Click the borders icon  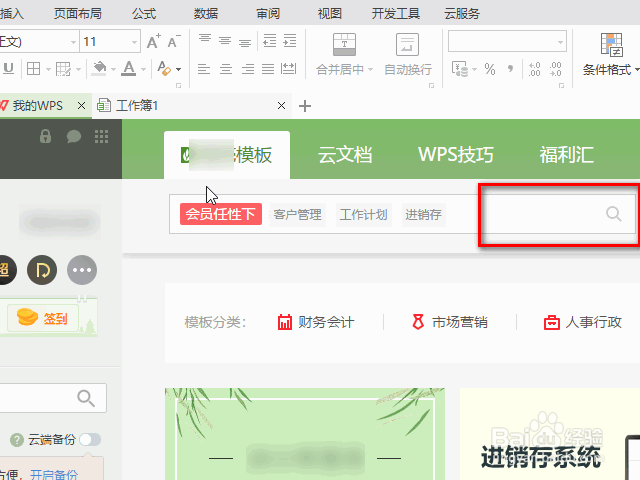33,69
